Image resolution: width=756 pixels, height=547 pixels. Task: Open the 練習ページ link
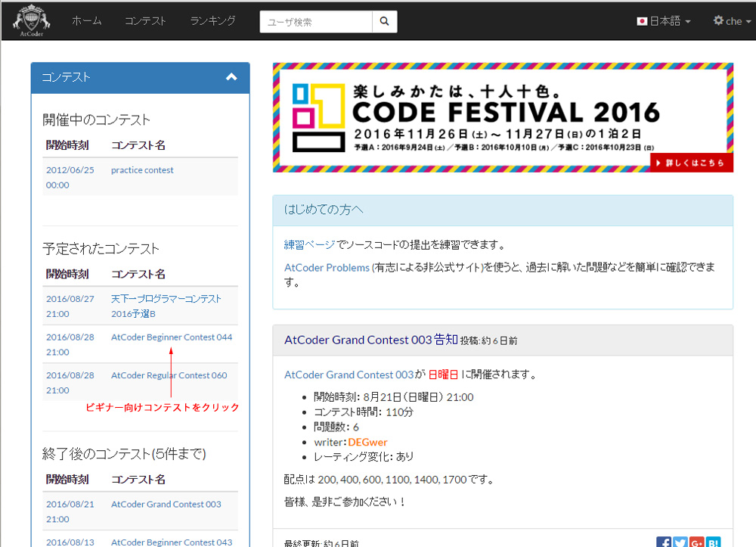pos(309,245)
